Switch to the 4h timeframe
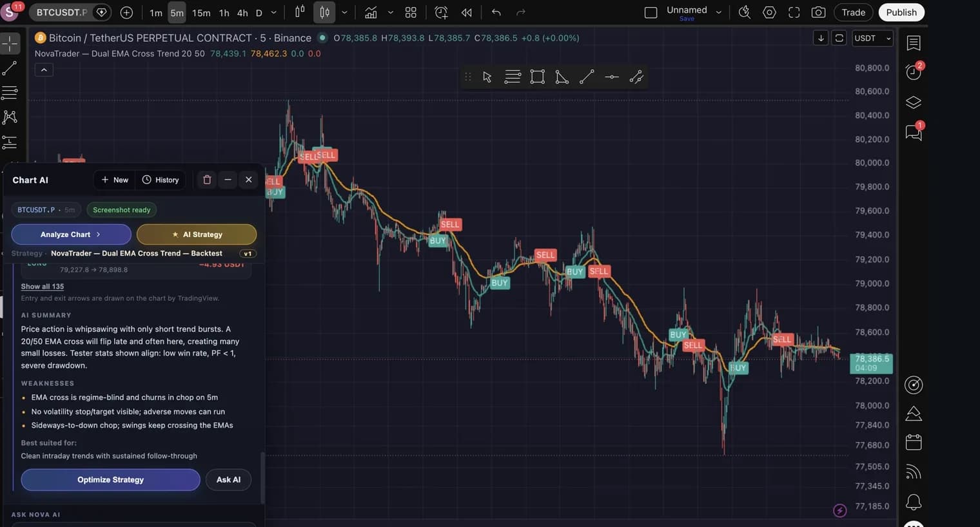The image size is (980, 527). 242,13
